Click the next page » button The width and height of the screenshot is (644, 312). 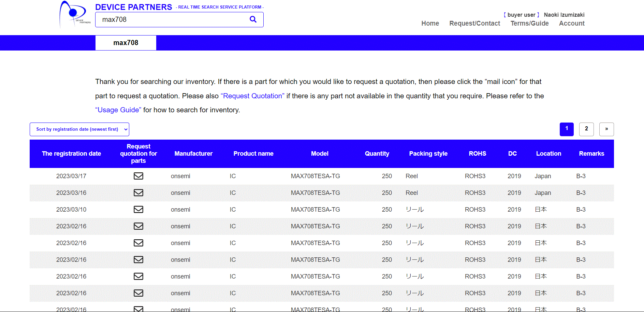point(606,129)
